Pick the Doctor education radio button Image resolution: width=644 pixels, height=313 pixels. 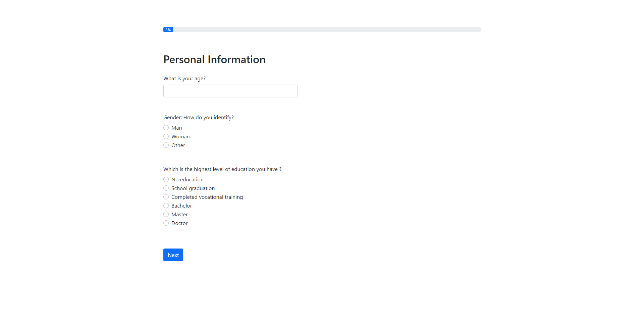click(x=166, y=223)
